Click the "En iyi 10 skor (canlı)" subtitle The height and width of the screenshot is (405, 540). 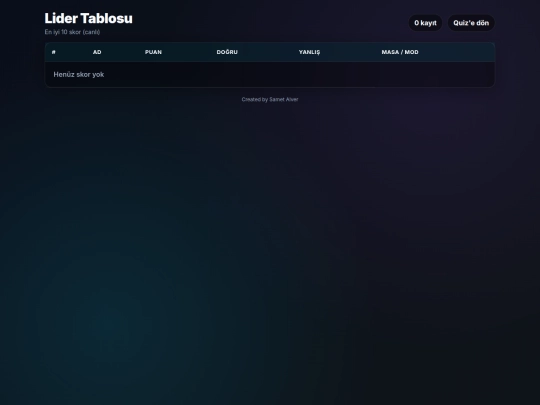click(72, 32)
